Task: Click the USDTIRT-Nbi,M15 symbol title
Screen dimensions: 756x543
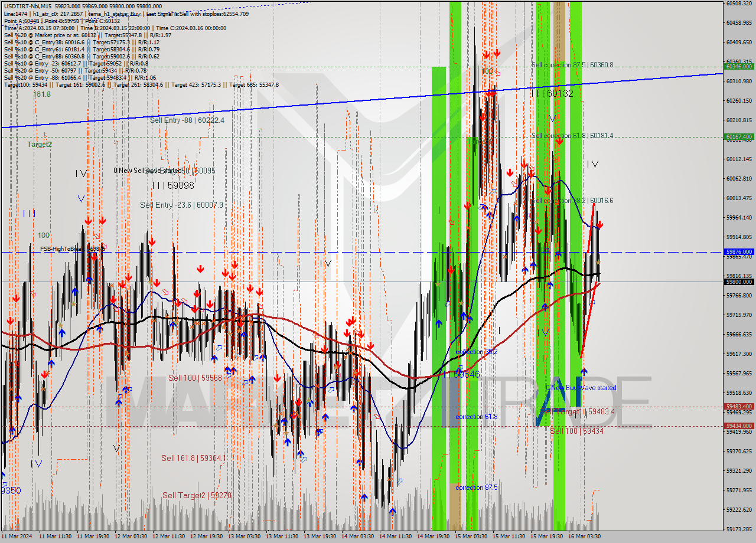Action: coord(28,6)
